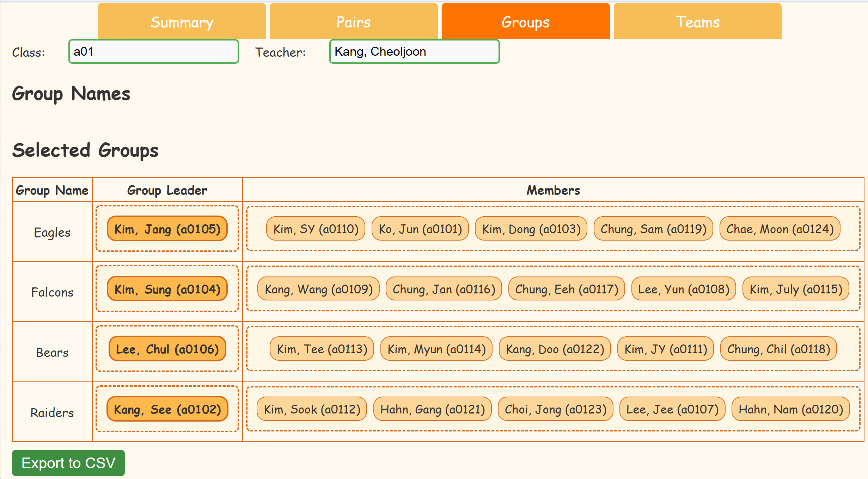Click member chip Kang, Wang (a0109)
The height and width of the screenshot is (479, 868).
tap(318, 289)
